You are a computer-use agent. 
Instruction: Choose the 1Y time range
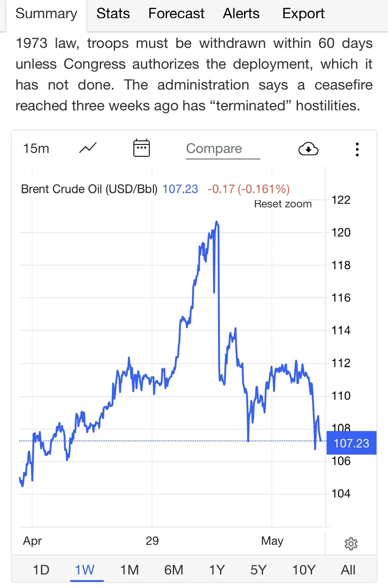217,570
